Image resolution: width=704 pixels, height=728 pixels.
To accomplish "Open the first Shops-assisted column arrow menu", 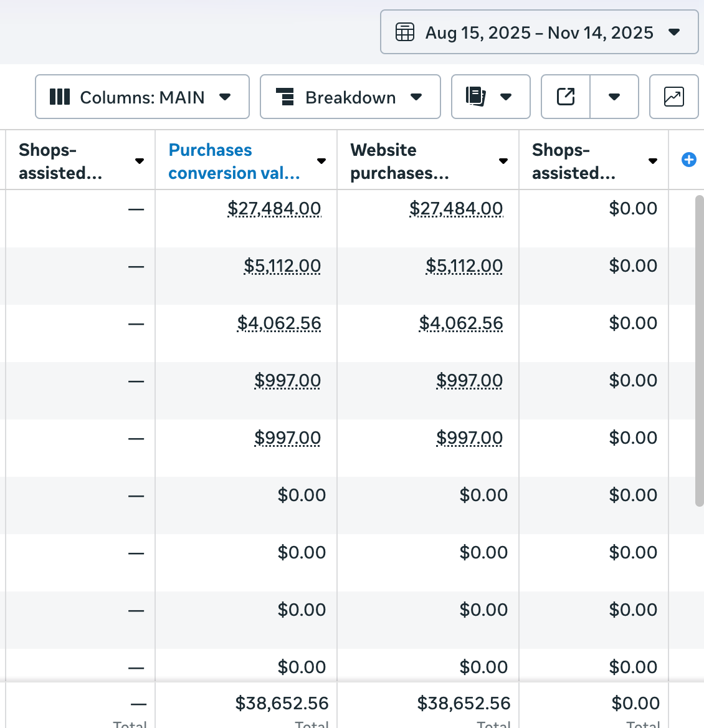I will [x=140, y=161].
